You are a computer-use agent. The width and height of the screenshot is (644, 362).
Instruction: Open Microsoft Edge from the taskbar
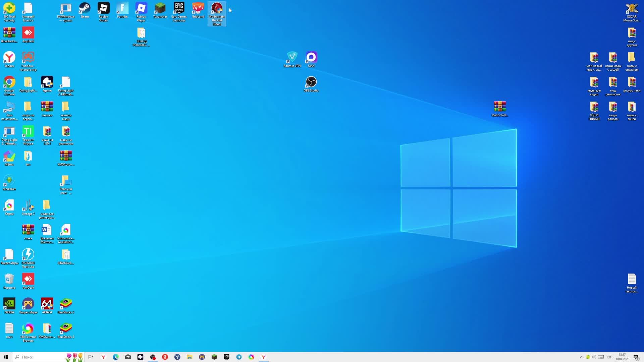pos(116,357)
